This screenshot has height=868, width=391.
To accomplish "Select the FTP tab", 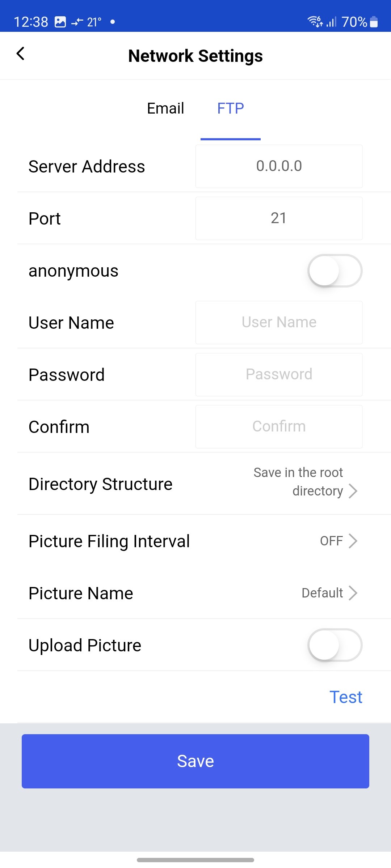I will tap(231, 109).
